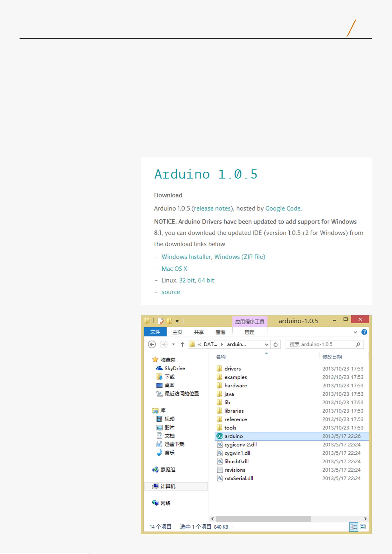The height and width of the screenshot is (554, 392).
Task: Open the 下载 favorites folder
Action: tap(169, 377)
